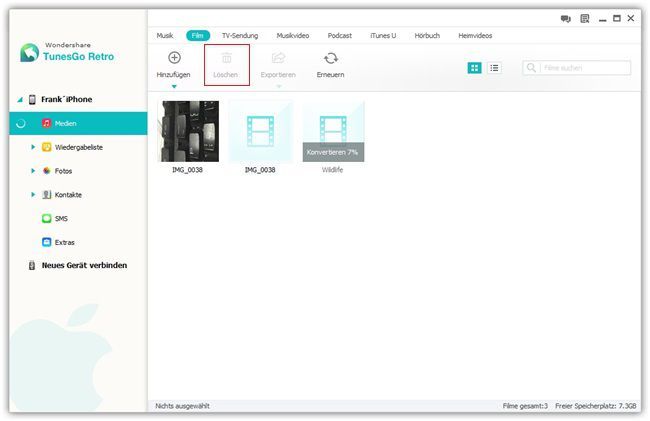Switch to the Musik tab

click(x=165, y=36)
